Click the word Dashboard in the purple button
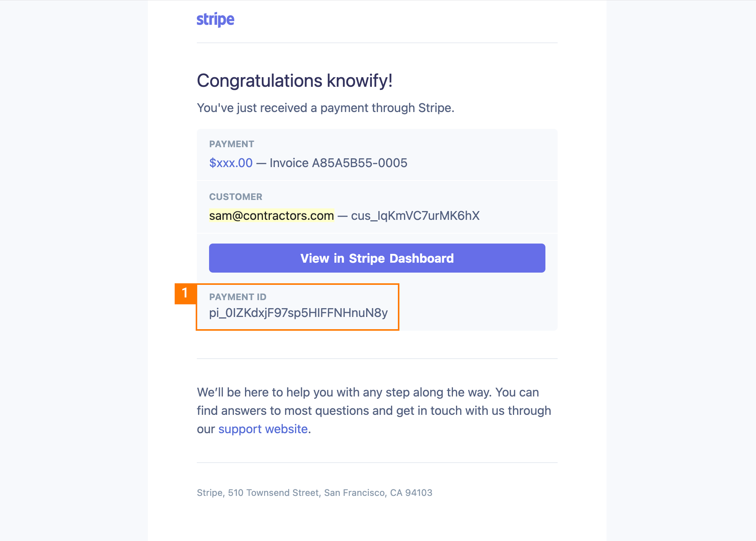This screenshot has height=541, width=756. click(422, 258)
